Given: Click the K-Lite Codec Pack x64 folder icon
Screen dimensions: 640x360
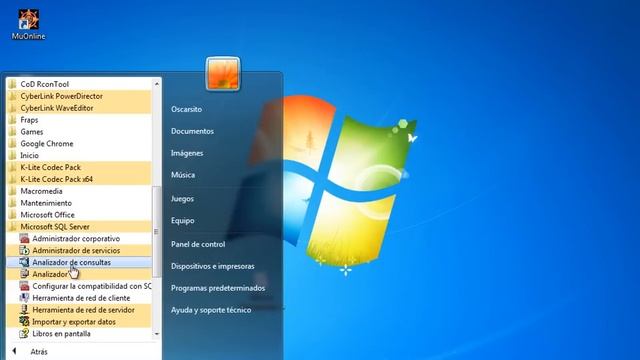Looking at the screenshot, I should tap(12, 179).
